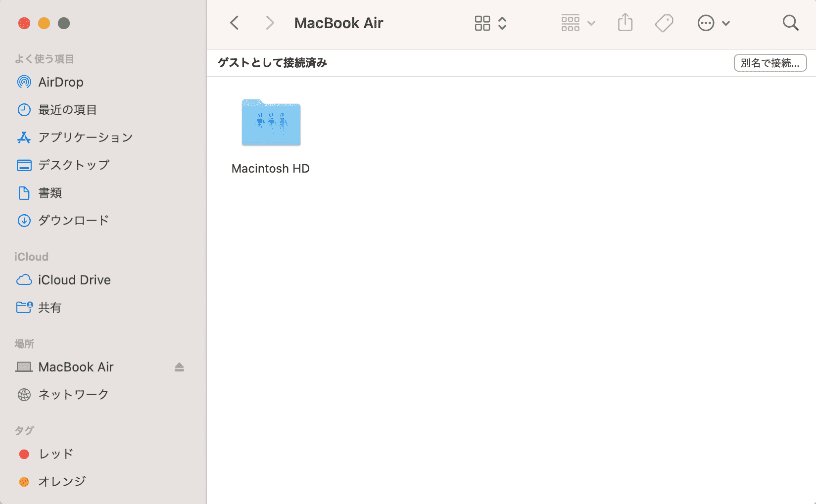Click the Tag toolbar icon

(664, 23)
